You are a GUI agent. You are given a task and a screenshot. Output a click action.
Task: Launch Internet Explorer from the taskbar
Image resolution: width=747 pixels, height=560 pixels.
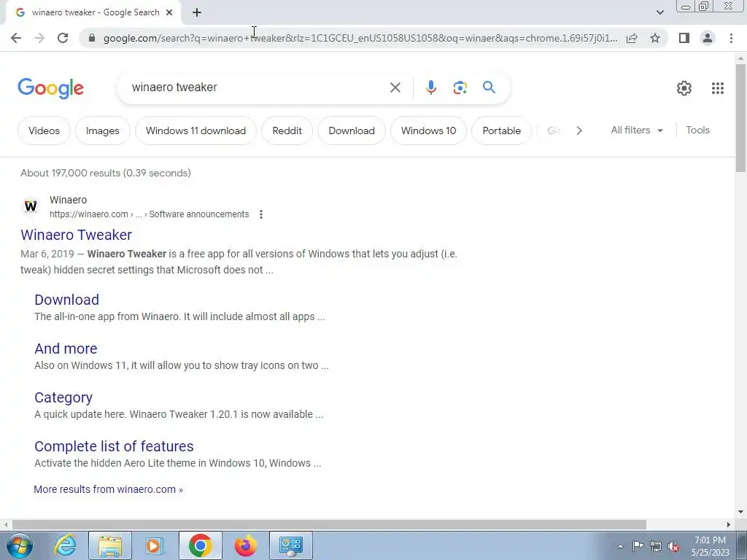(x=65, y=545)
